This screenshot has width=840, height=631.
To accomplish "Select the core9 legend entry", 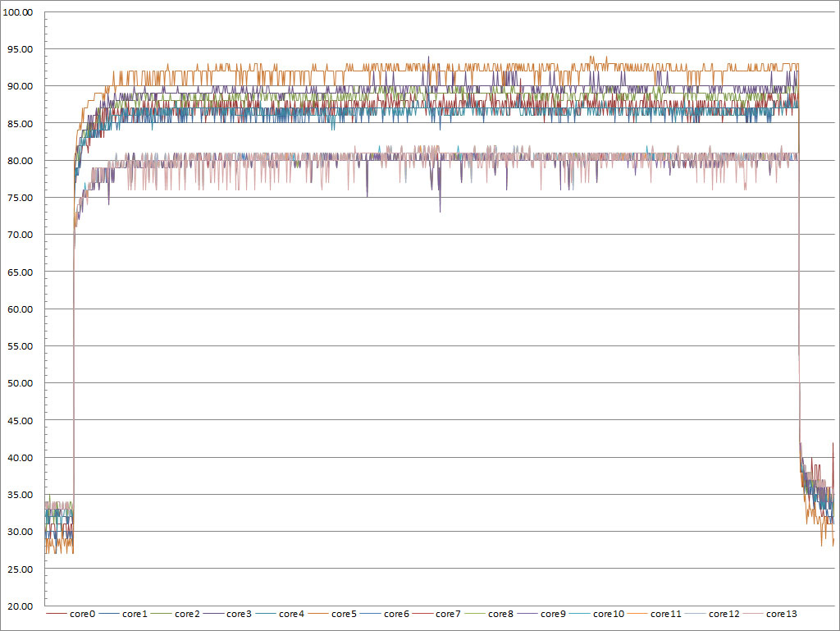I will 541,614.
